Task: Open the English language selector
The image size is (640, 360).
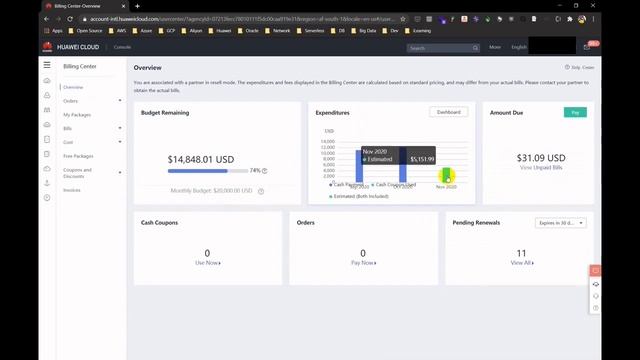Action: [x=519, y=47]
